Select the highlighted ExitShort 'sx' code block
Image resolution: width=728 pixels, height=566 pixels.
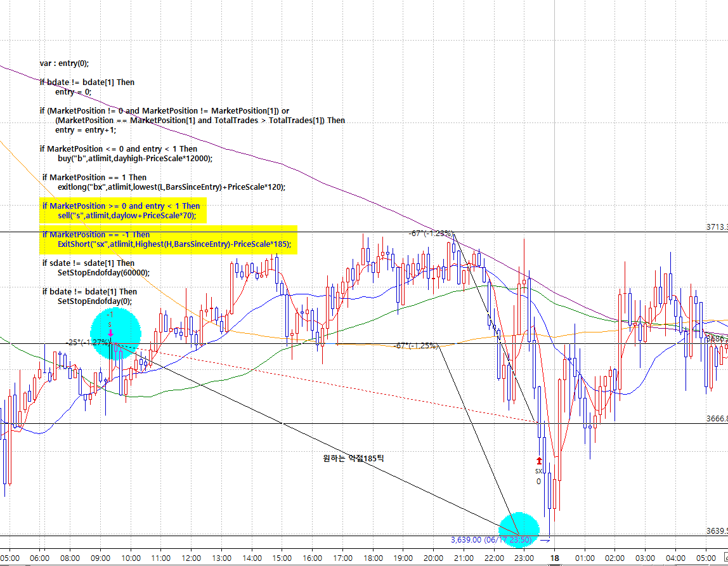pyautogui.click(x=167, y=240)
